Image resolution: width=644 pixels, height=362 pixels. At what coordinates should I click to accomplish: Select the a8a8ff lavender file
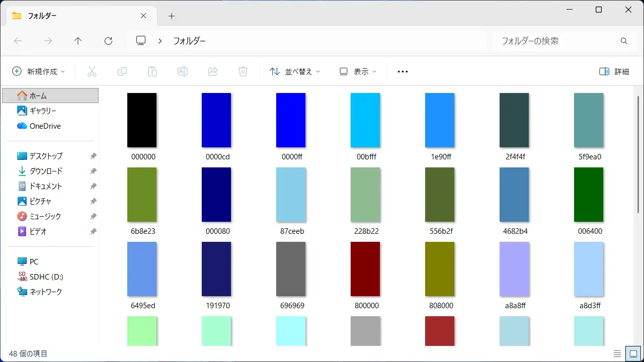click(x=514, y=269)
